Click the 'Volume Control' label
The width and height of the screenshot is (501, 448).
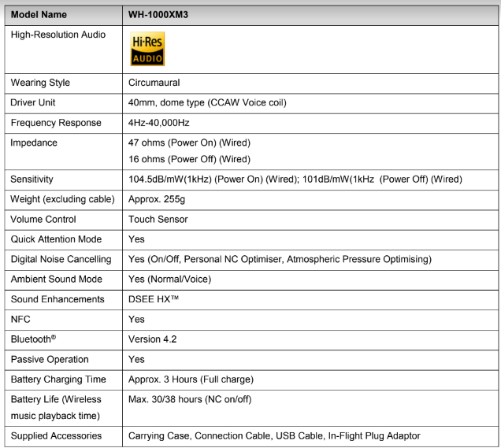tap(43, 220)
